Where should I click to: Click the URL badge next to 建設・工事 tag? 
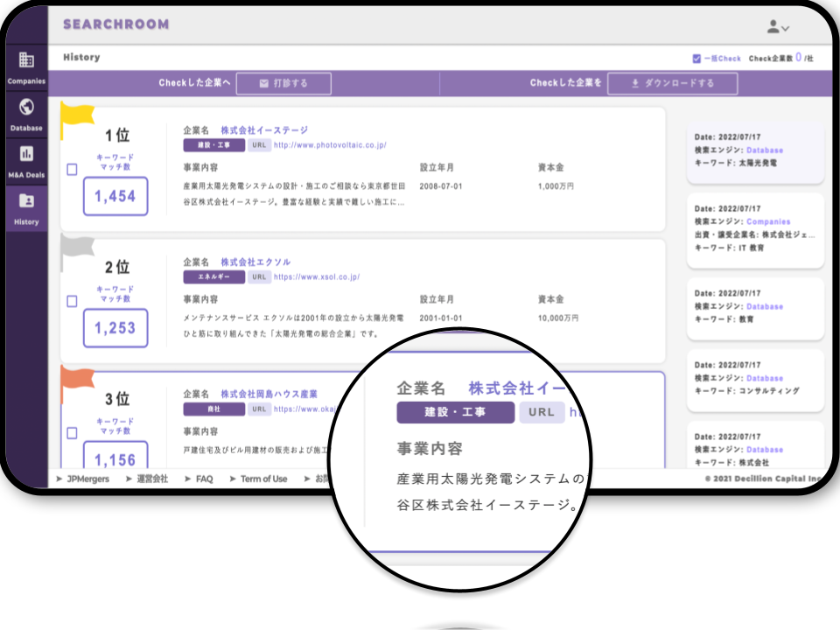258,146
